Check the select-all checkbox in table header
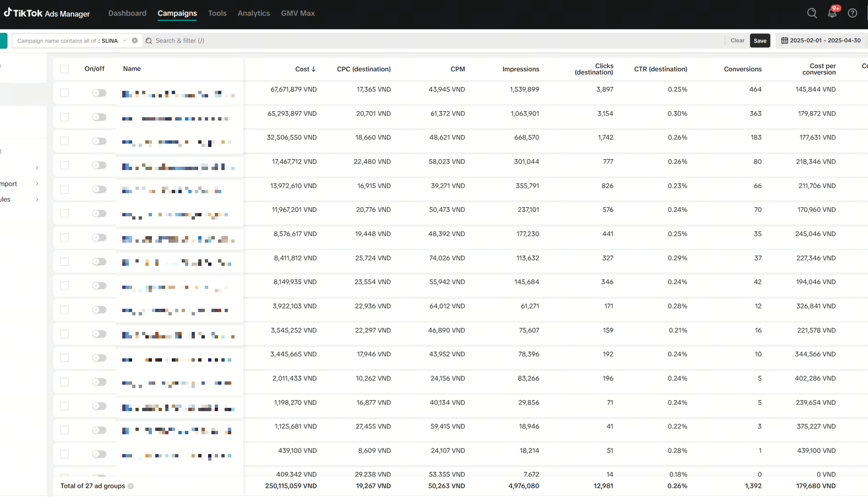 (64, 69)
